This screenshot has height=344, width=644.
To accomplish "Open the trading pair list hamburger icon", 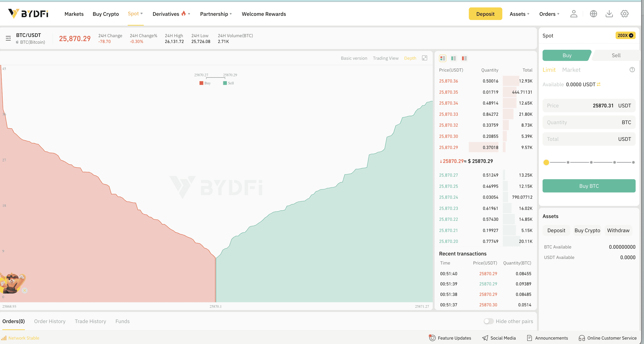I will tap(8, 38).
